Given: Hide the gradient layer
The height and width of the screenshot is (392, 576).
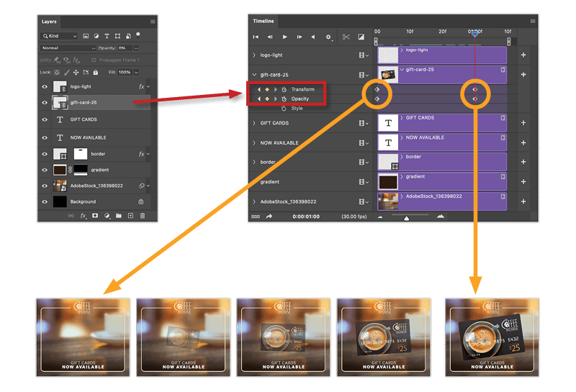Looking at the screenshot, I should tap(45, 170).
